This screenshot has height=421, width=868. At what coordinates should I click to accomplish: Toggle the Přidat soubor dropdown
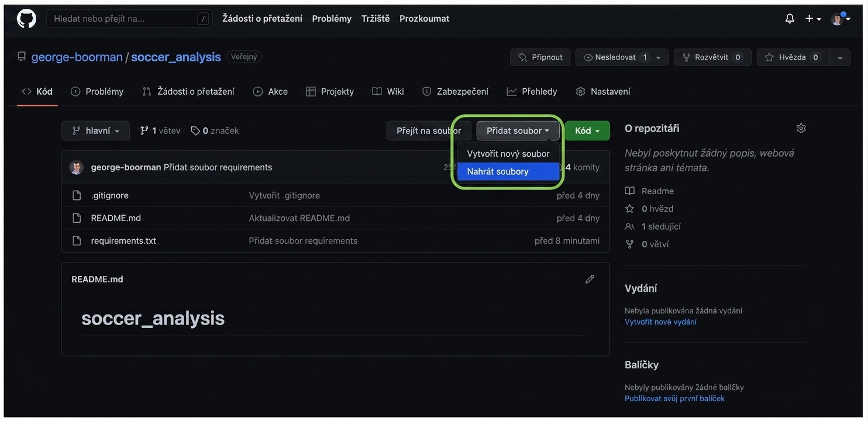[x=518, y=131]
